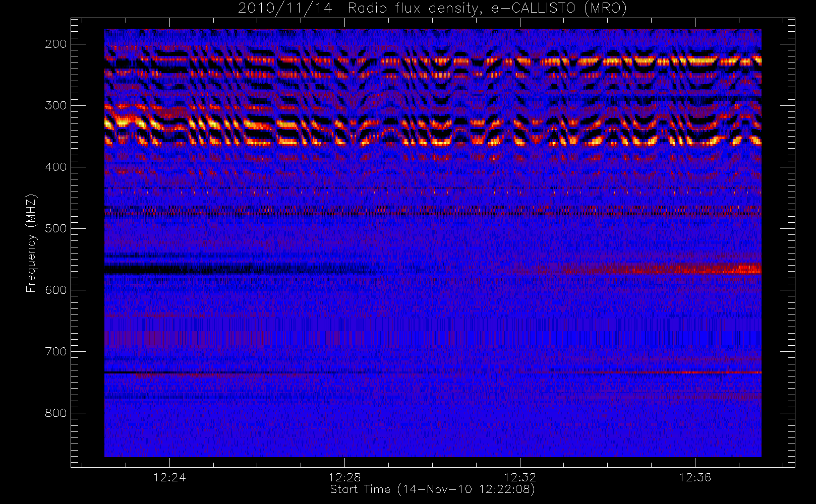Click the 12:32 time tick label
The height and width of the screenshot is (504, 816).
pyautogui.click(x=519, y=477)
